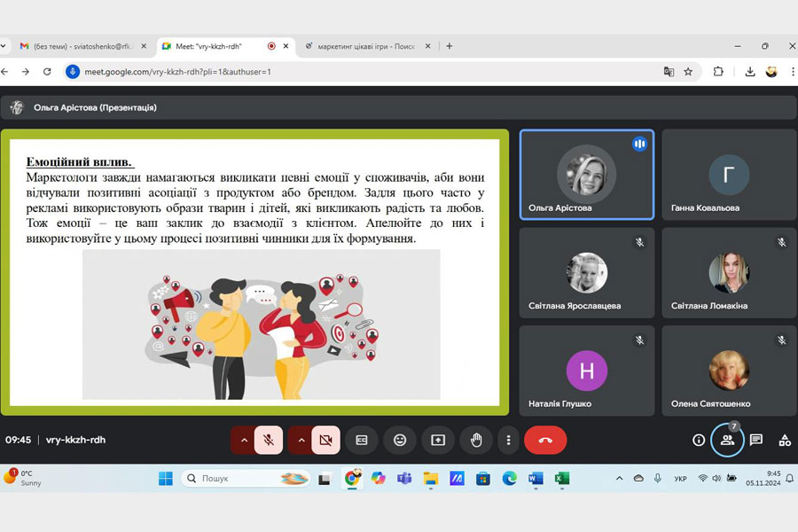Raise your hand in the meeting
Image resolution: width=798 pixels, height=532 pixels.
coord(476,440)
